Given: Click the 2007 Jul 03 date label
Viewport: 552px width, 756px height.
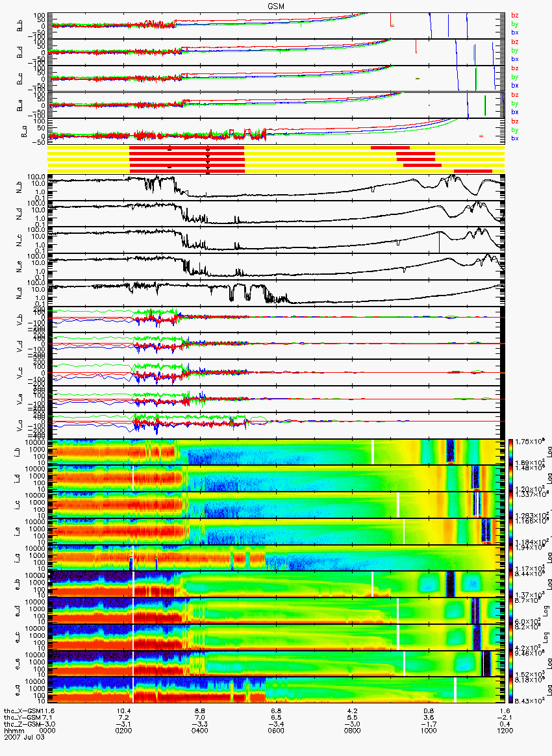Looking at the screenshot, I should [24, 737].
